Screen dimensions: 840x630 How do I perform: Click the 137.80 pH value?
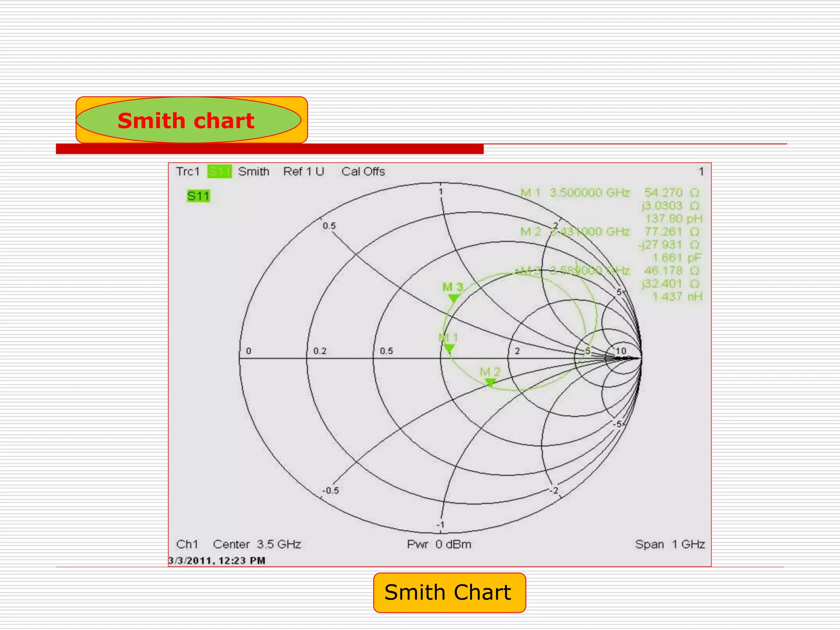[674, 219]
